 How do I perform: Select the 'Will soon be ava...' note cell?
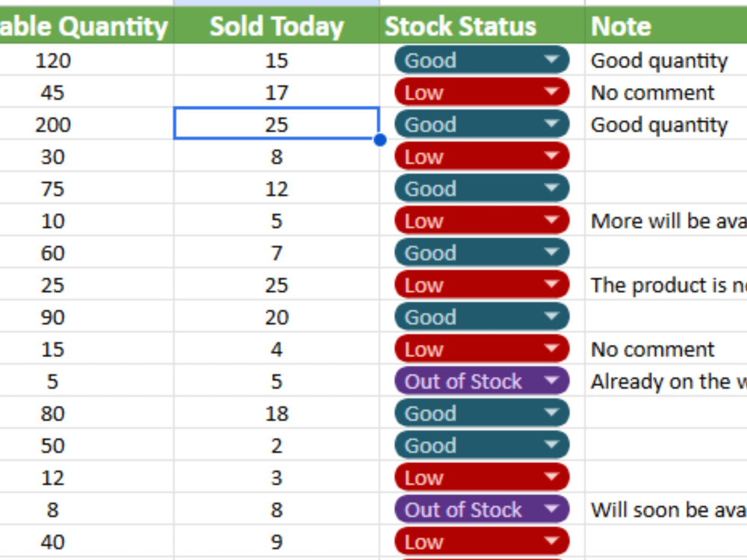pyautogui.click(x=666, y=510)
